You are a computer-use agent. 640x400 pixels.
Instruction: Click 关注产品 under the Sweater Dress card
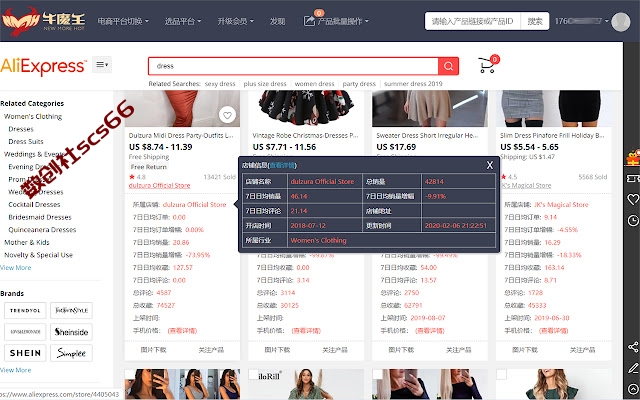point(459,350)
